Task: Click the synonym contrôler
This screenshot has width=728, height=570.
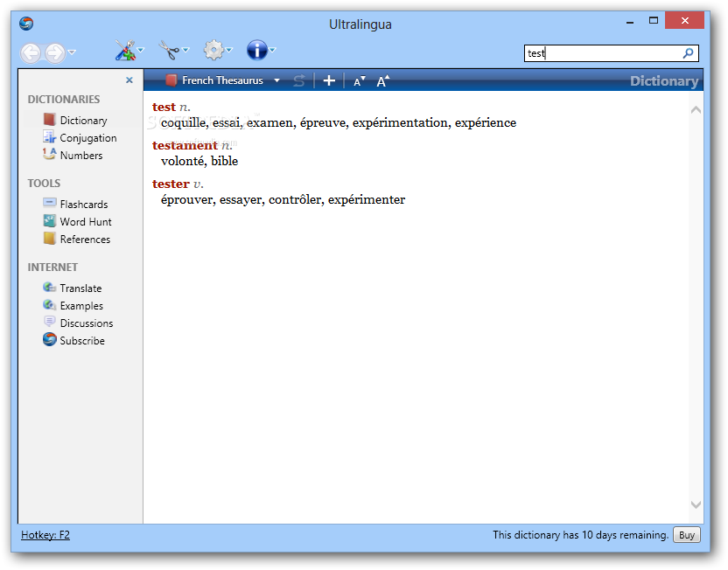Action: (295, 200)
